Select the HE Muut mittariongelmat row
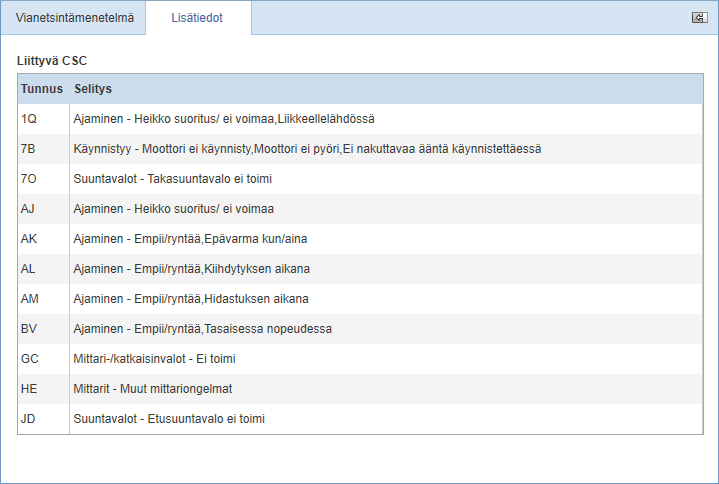 360,389
